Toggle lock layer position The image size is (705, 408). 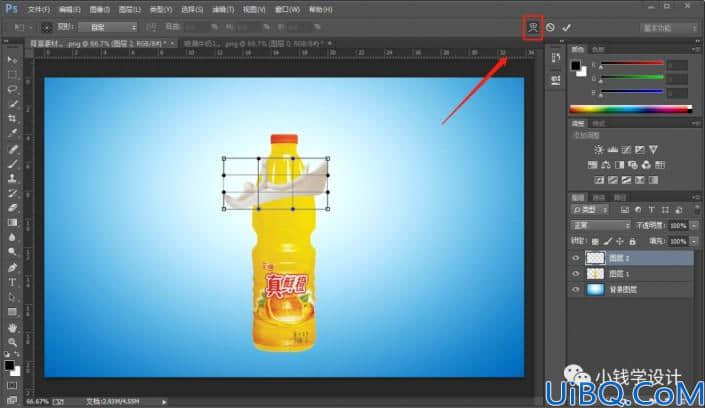[x=620, y=242]
